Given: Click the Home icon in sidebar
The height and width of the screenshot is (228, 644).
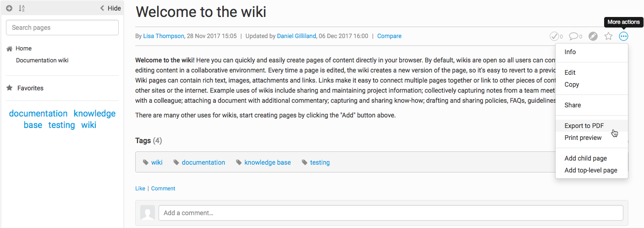Looking at the screenshot, I should 9,49.
